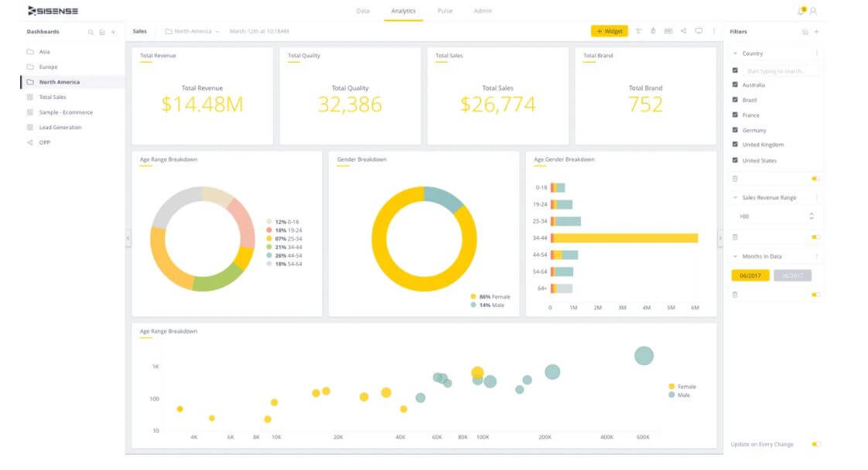Click the + Widget button
Screen dimensions: 868x470
point(610,31)
